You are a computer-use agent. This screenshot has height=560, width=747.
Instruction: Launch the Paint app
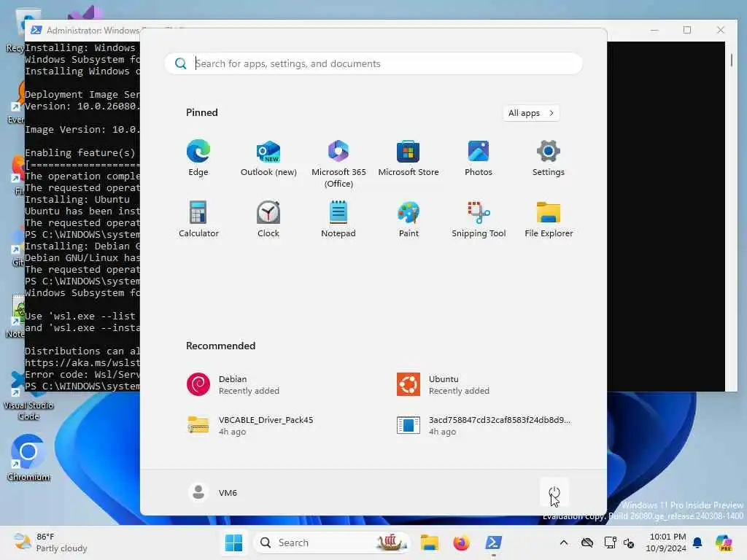click(x=409, y=219)
